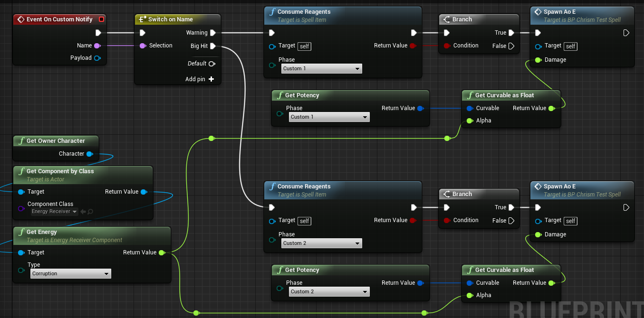
Task: Click the red delegate pin on Event On Custom Notify
Action: pyautogui.click(x=101, y=19)
